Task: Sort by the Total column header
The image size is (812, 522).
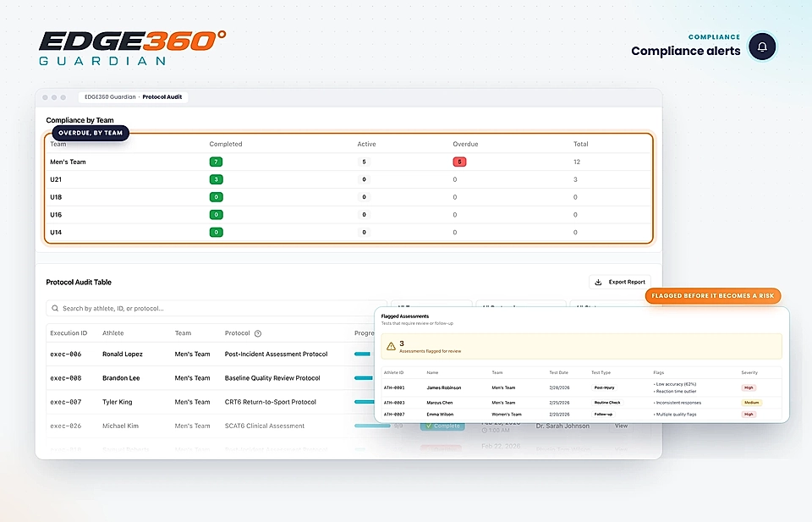Action: click(580, 144)
